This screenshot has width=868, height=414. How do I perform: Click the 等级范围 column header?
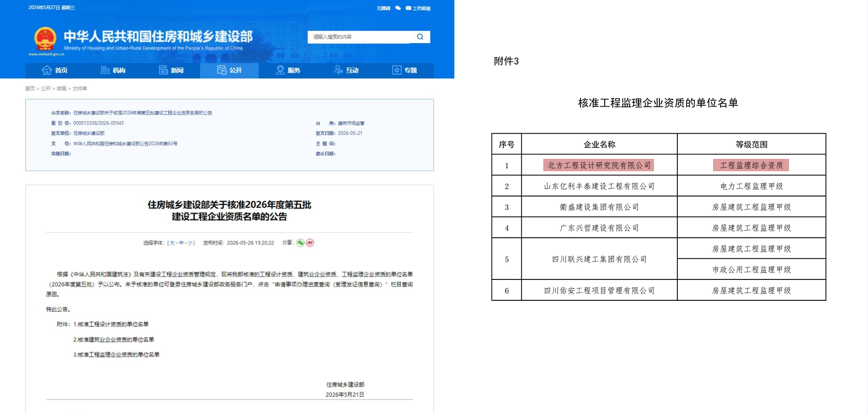click(x=751, y=144)
